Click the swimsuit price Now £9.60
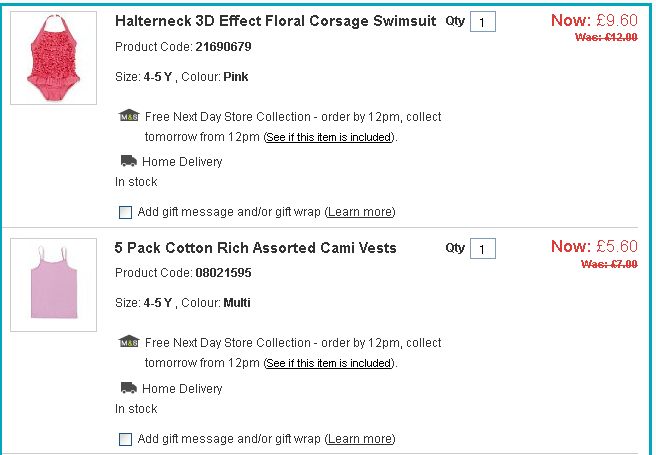The height and width of the screenshot is (455, 656). click(x=594, y=20)
